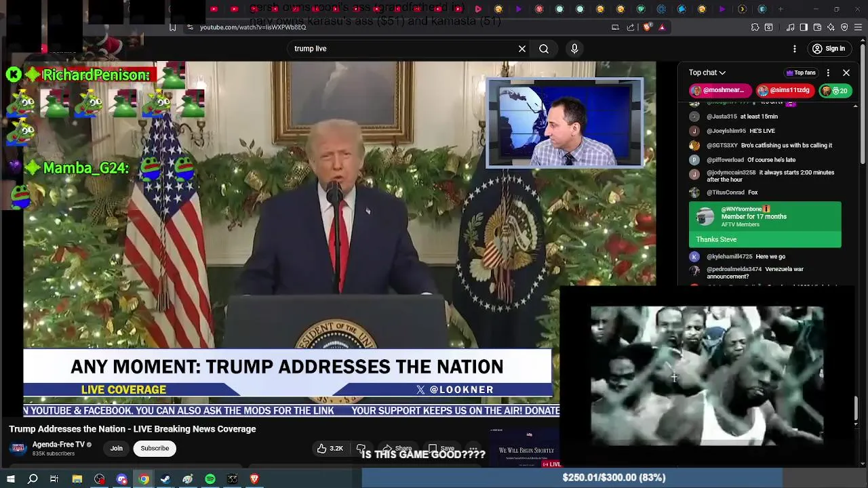Image resolution: width=868 pixels, height=488 pixels.
Task: Open File Explorer from taskbar
Action: tap(77, 479)
